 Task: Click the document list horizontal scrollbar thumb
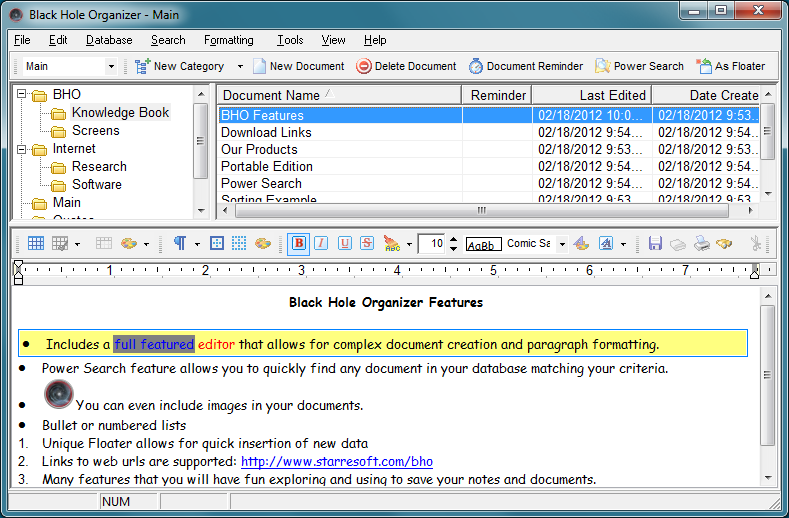point(482,210)
